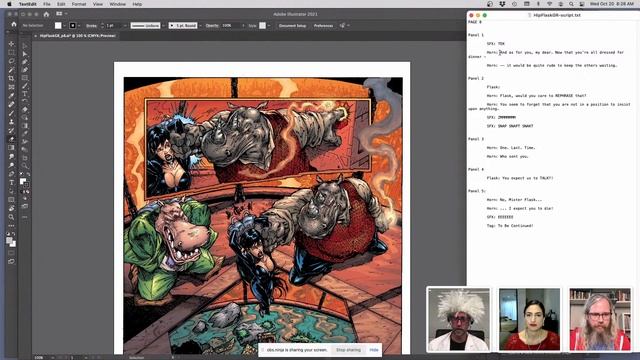Click 'Flask: You expect us to TALK?!' line

pyautogui.click(x=520, y=178)
